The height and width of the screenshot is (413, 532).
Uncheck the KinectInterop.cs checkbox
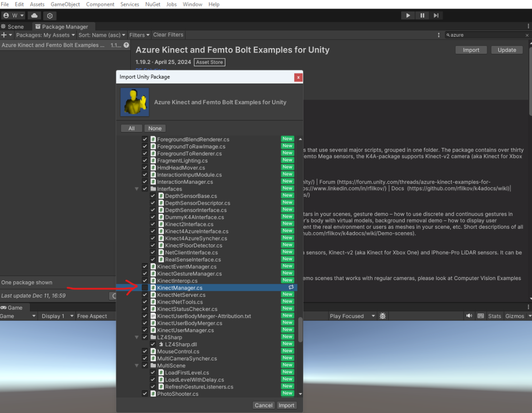pyautogui.click(x=145, y=280)
